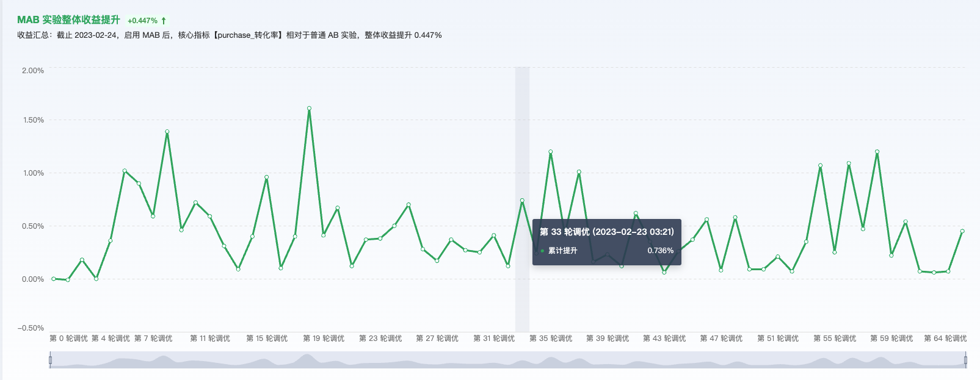980x380 pixels.
Task: Click the −0.50% y-axis label
Action: tap(31, 328)
